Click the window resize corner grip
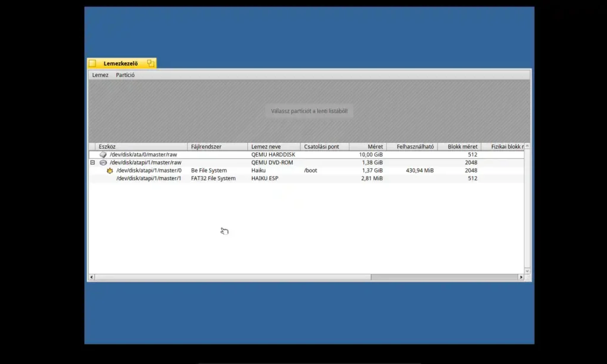Viewport: 607px width, 364px height. 527,277
